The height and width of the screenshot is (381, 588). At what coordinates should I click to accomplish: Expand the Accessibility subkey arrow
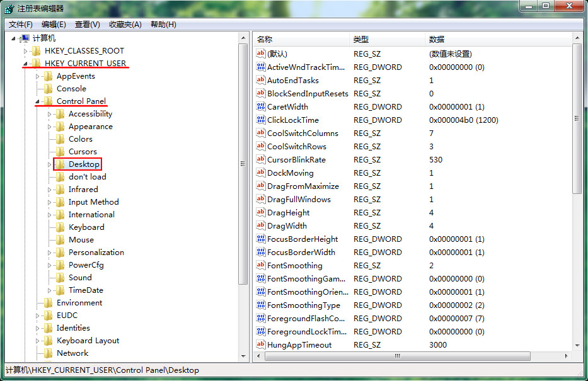pos(49,114)
